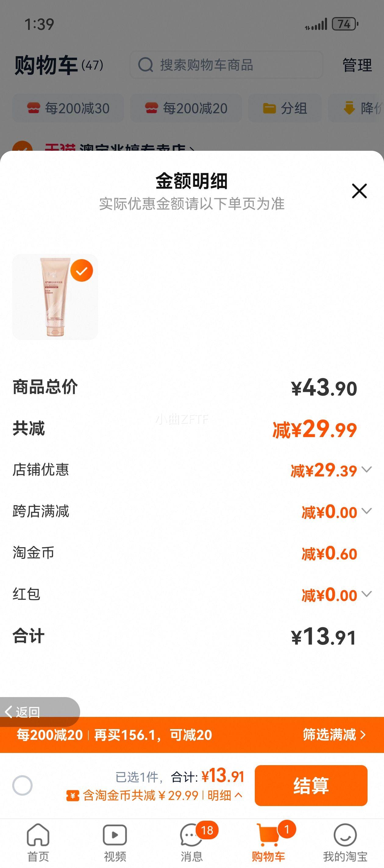Tap the 淘金币 coin icon near 共减 text

[73, 796]
